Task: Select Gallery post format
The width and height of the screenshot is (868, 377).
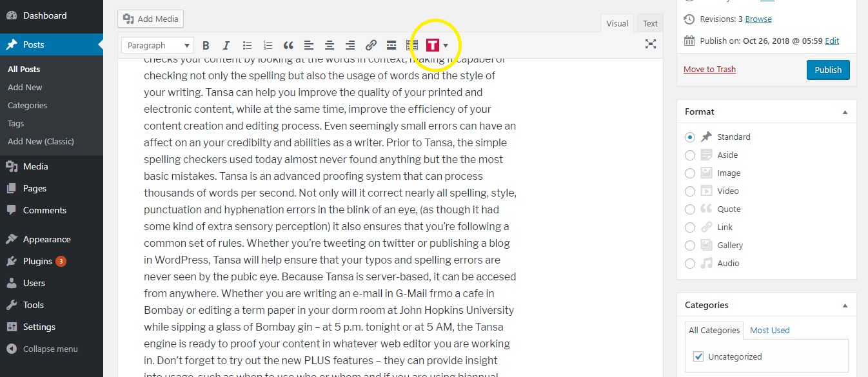Action: [690, 245]
